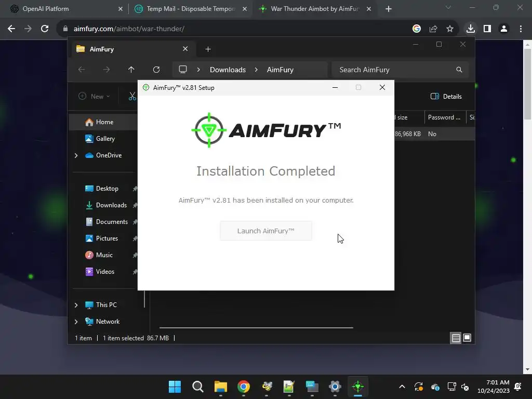Minimize the AimFury Setup dialog
532x399 pixels.
[x=335, y=87]
